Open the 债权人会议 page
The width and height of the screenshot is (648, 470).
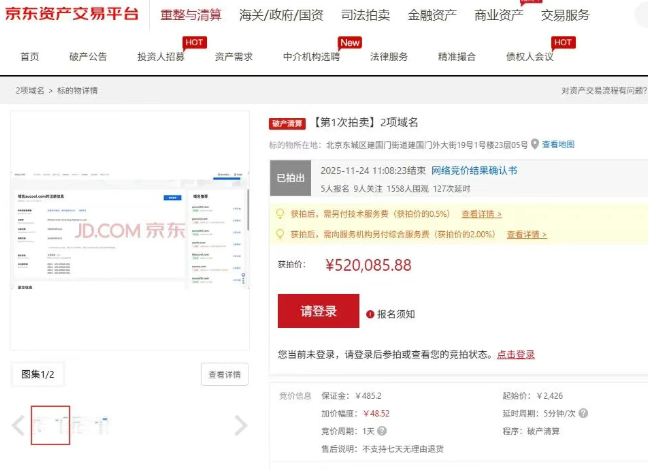[530, 57]
